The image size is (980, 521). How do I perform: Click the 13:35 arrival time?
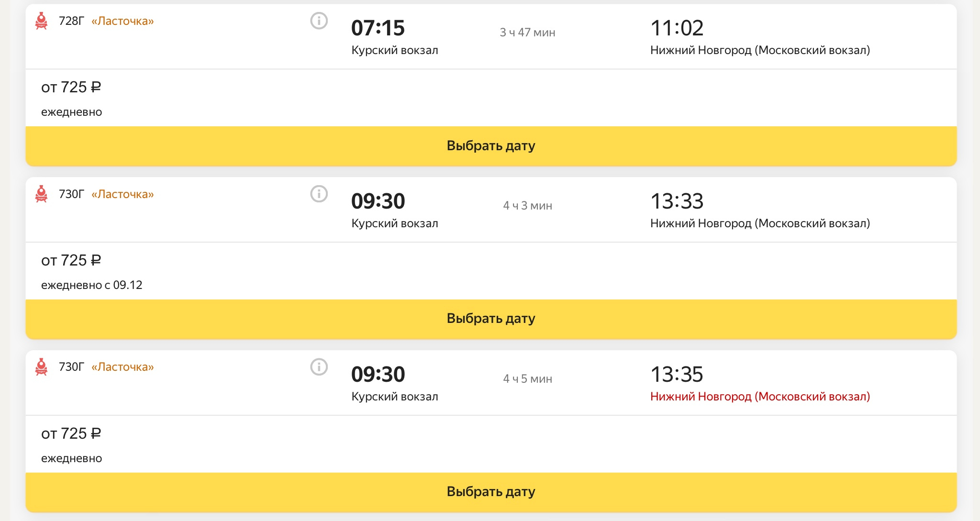677,374
